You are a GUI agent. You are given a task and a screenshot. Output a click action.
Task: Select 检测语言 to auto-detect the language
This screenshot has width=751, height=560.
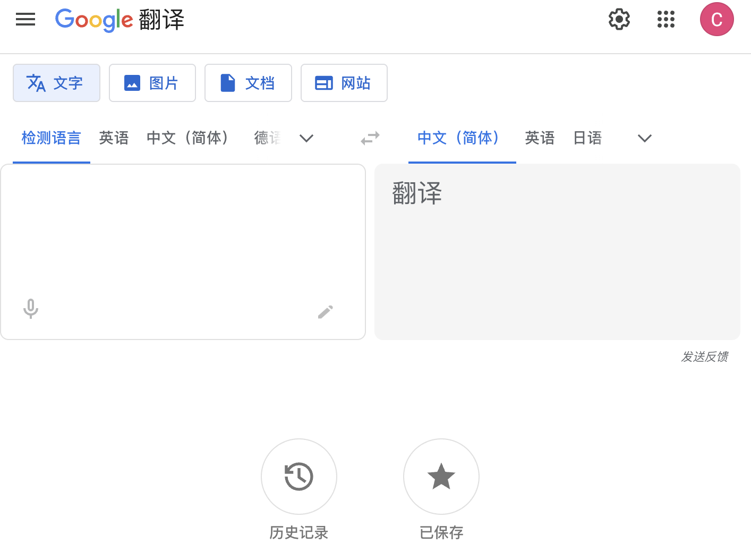coord(51,138)
